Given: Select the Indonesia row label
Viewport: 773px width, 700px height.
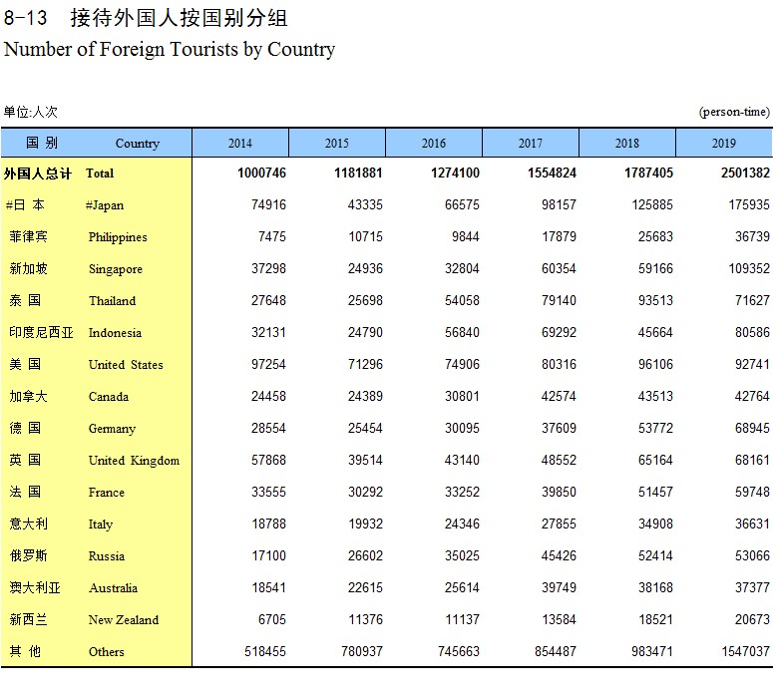Looking at the screenshot, I should coord(115,333).
